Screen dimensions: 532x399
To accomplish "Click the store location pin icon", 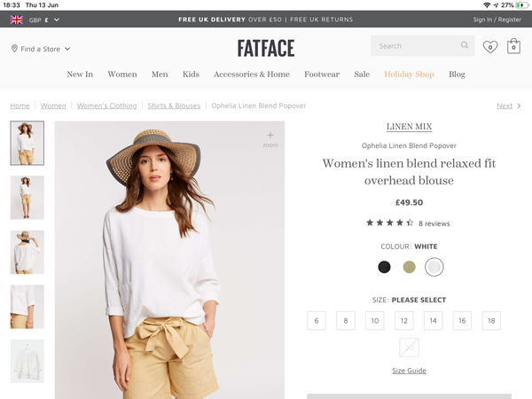I will 14,49.
